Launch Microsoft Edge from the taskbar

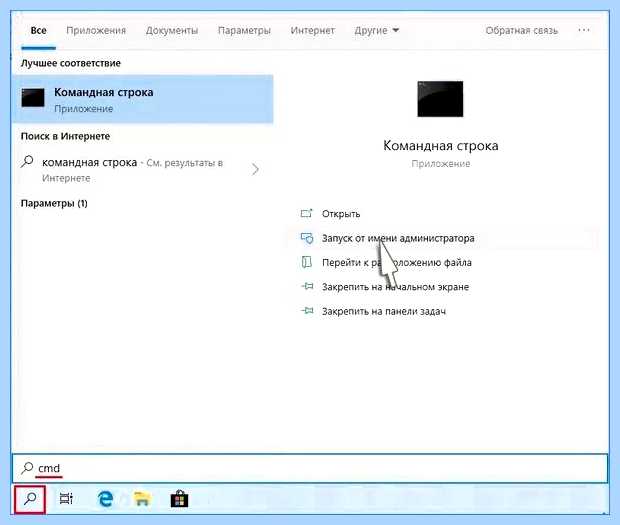105,499
